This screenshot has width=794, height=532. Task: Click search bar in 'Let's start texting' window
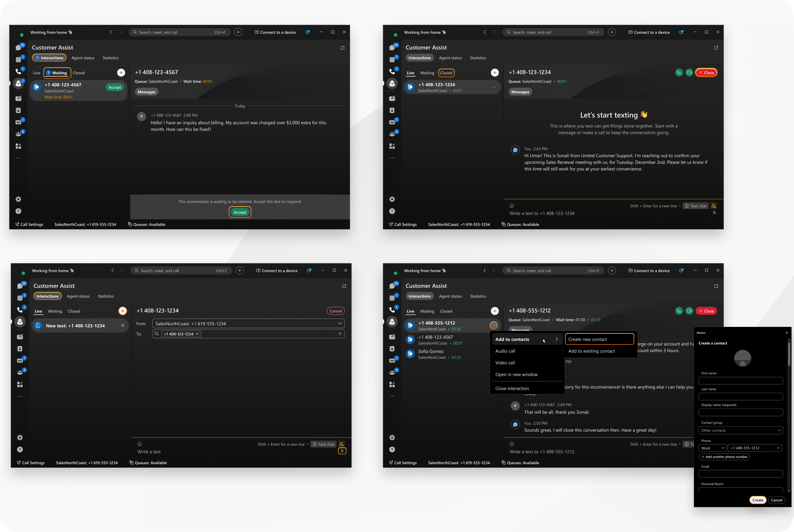tap(553, 32)
